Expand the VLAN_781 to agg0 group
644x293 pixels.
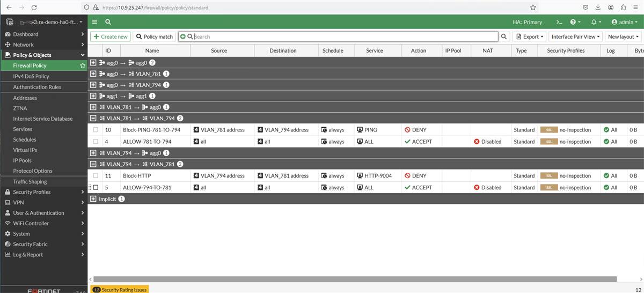coord(93,107)
